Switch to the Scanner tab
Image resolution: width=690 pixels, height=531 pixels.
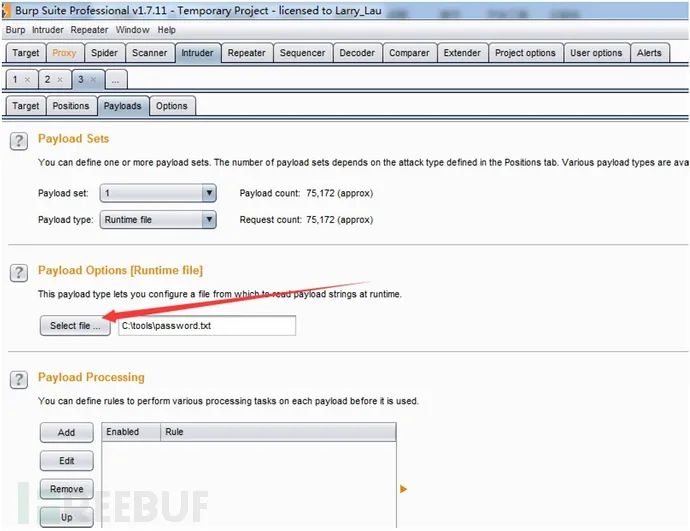(x=150, y=53)
